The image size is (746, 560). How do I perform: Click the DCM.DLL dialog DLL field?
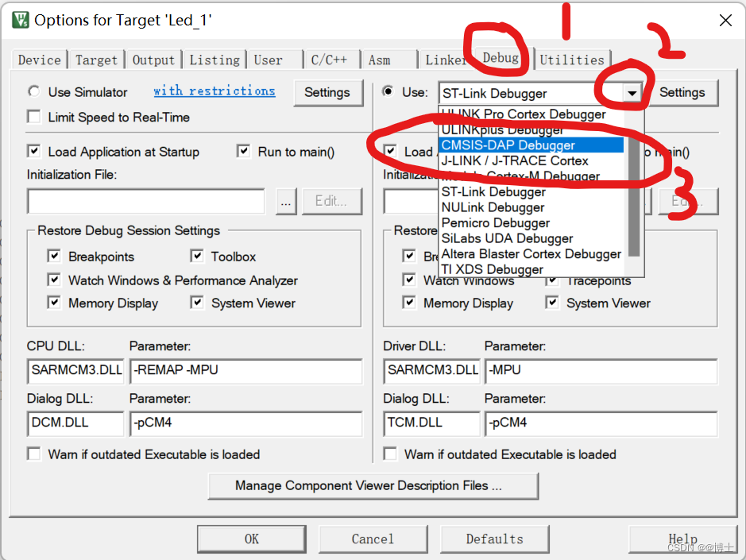75,423
